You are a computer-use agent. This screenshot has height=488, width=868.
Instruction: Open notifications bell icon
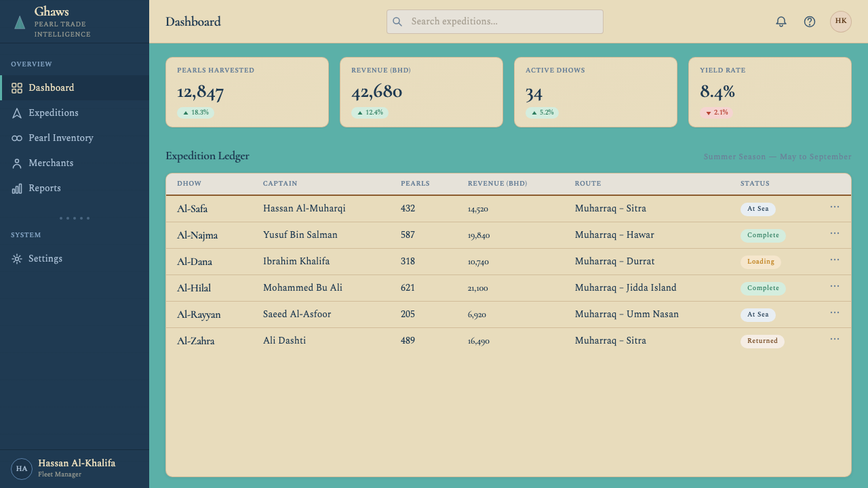coord(781,22)
